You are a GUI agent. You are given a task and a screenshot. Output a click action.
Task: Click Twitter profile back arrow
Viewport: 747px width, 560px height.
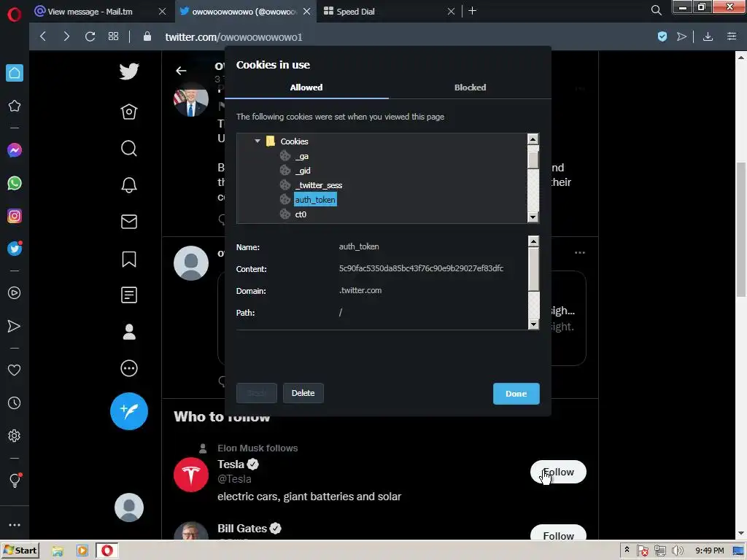point(181,71)
